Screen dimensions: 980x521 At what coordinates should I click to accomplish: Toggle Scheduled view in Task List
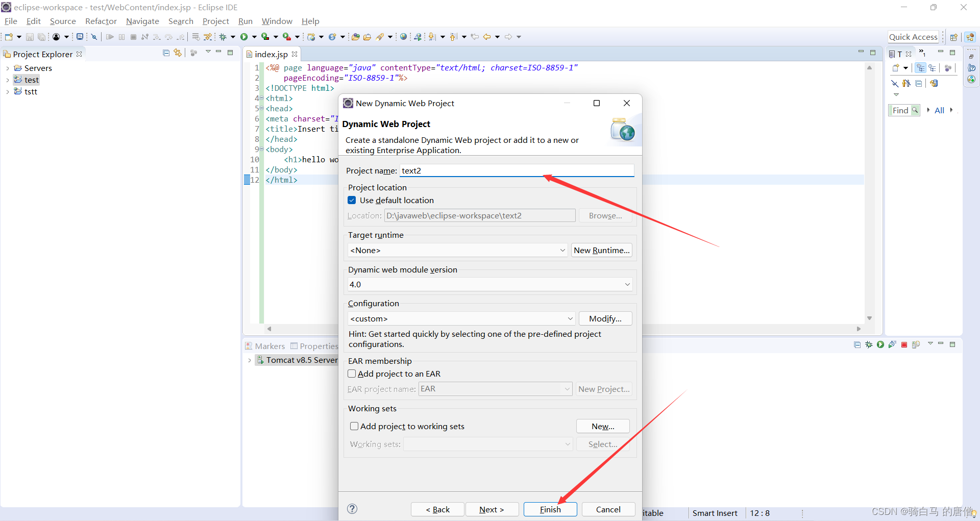tap(933, 68)
